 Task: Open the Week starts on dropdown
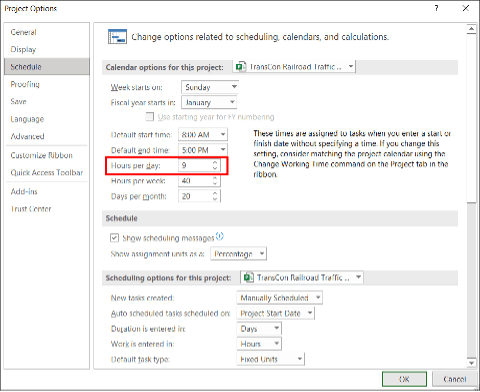[210, 87]
